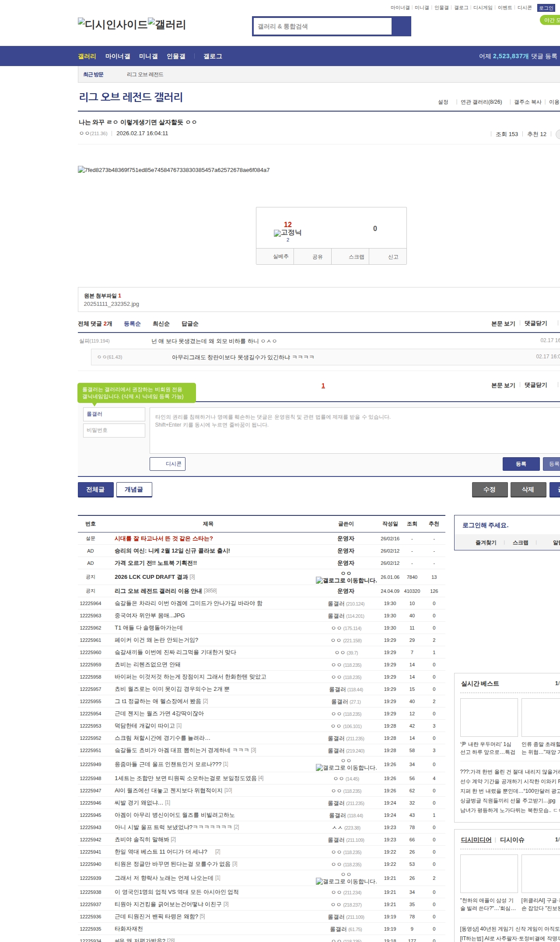Open the attached image in the post body
The image size is (560, 942).
174,170
